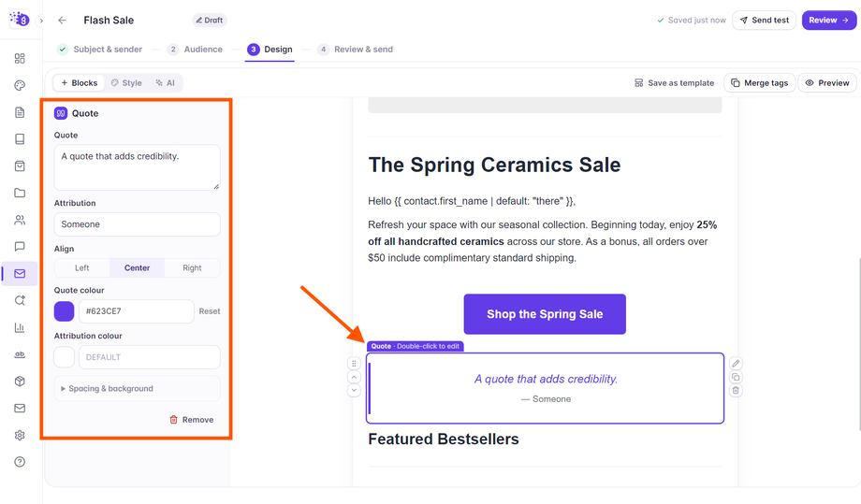Set quote alignment to Center

coord(138,267)
